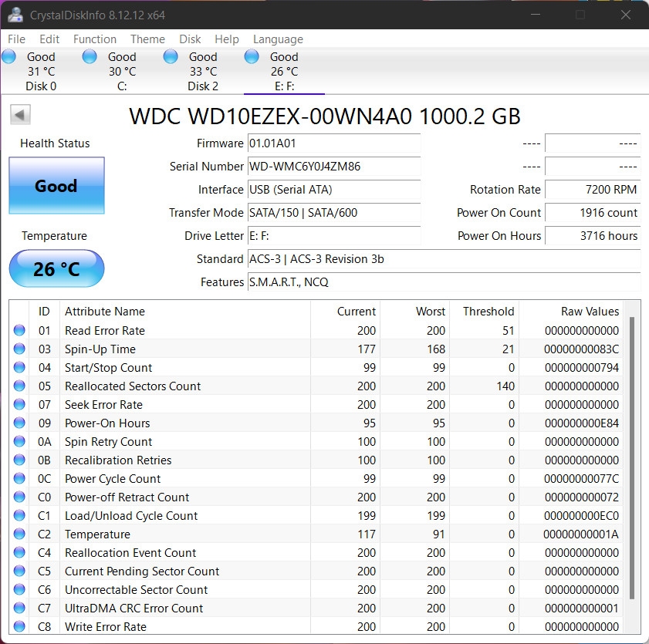
Task: Click Disk 0 blue status orb
Action: (8, 56)
